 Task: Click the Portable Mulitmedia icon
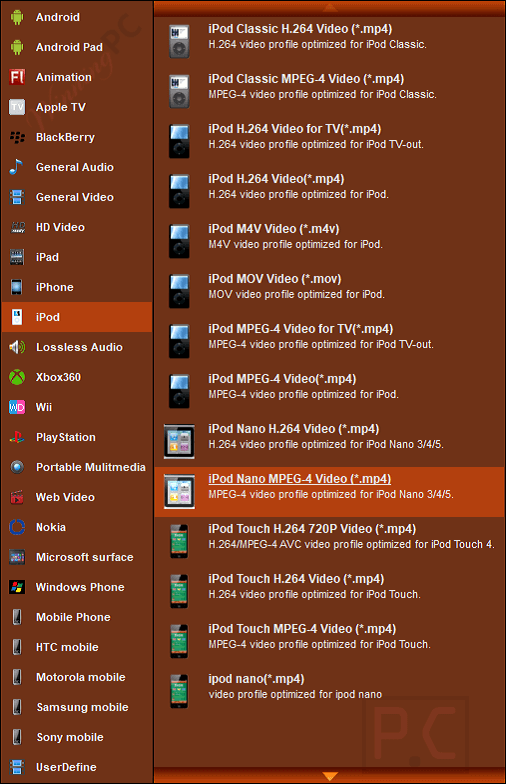[x=17, y=467]
